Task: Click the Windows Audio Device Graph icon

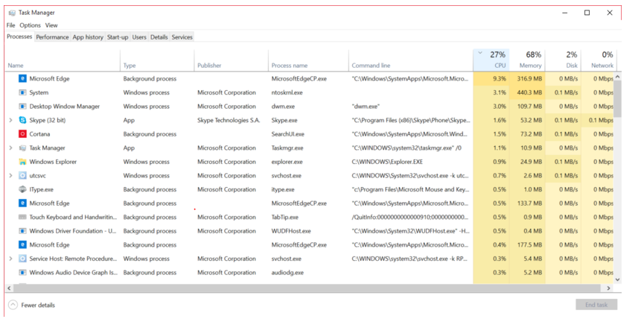Action: (x=22, y=273)
